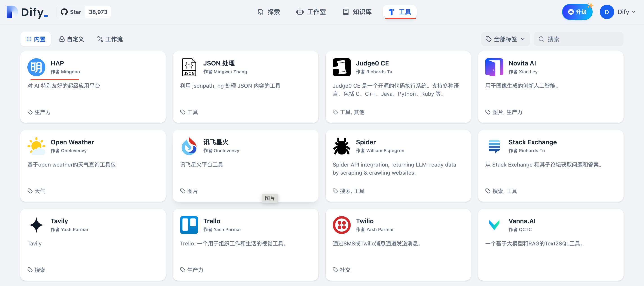Click the 升级 upgrade button
The height and width of the screenshot is (286, 644).
577,12
